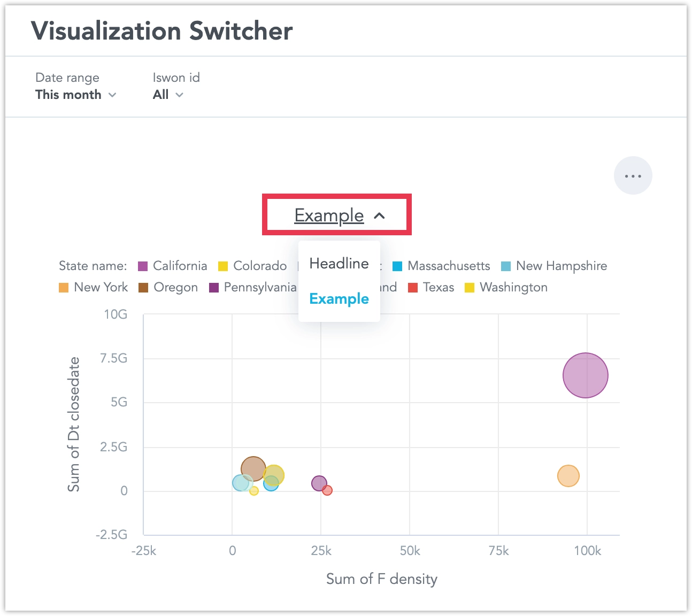Select Example from the switcher menu
Image resolution: width=692 pixels, height=616 pixels.
tap(339, 299)
